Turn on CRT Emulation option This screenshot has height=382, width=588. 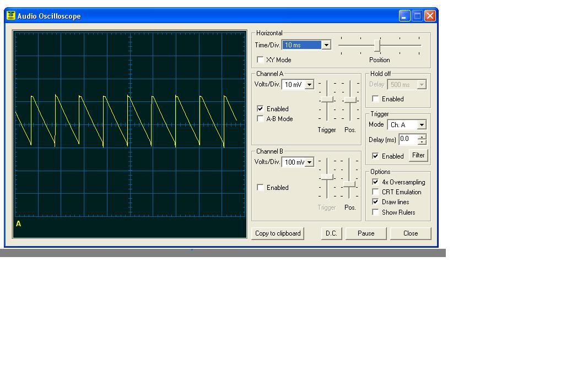pyautogui.click(x=375, y=192)
